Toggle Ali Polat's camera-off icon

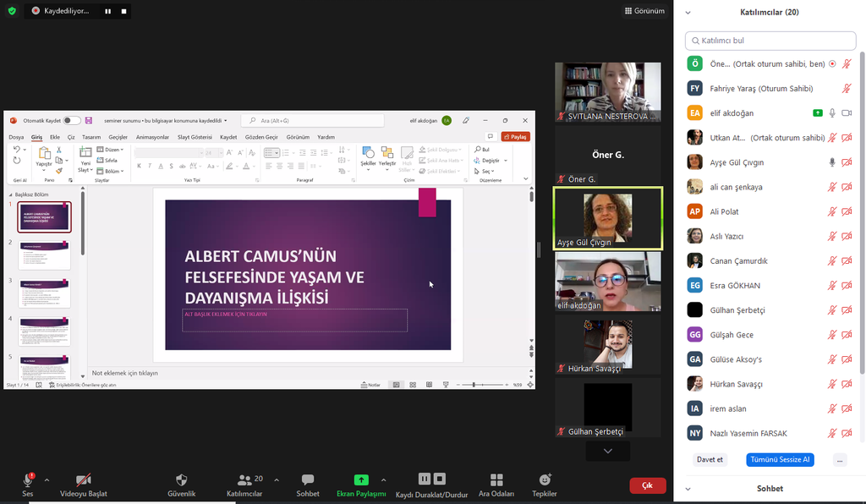coord(847,211)
